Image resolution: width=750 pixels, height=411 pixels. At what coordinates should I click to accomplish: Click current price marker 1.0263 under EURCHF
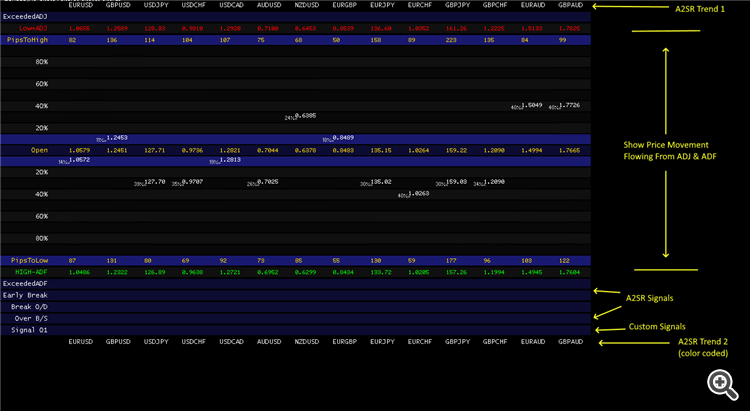(x=419, y=194)
